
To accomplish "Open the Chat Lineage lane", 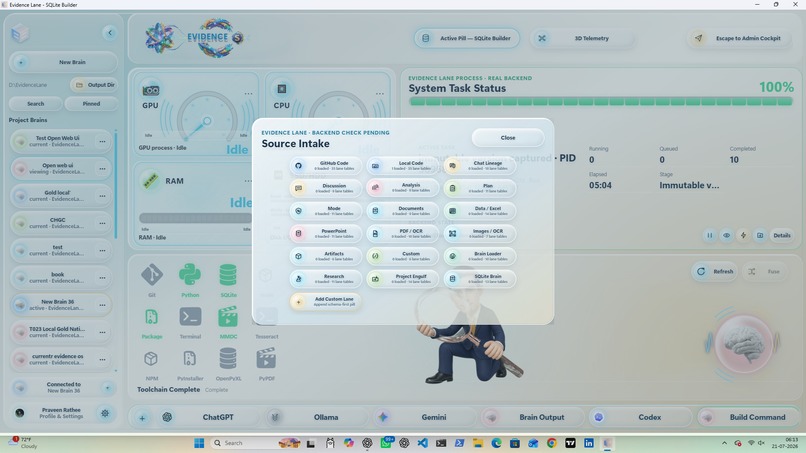I will click(x=480, y=166).
